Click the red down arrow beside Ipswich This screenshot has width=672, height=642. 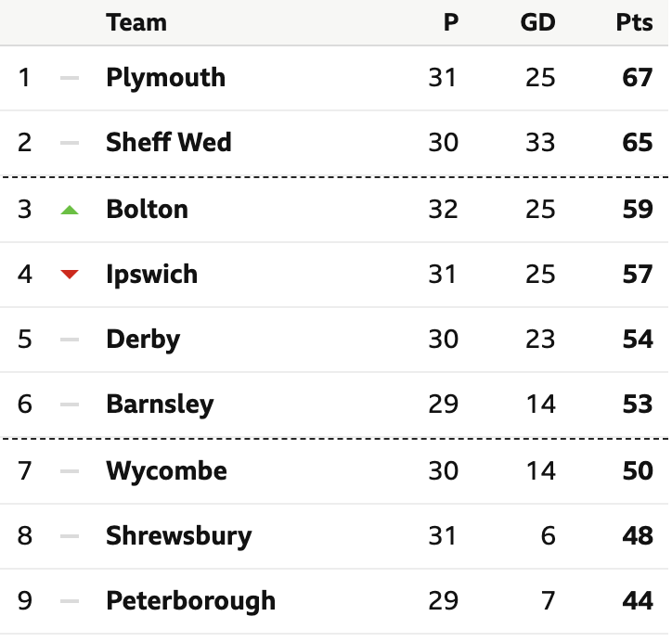pos(70,275)
